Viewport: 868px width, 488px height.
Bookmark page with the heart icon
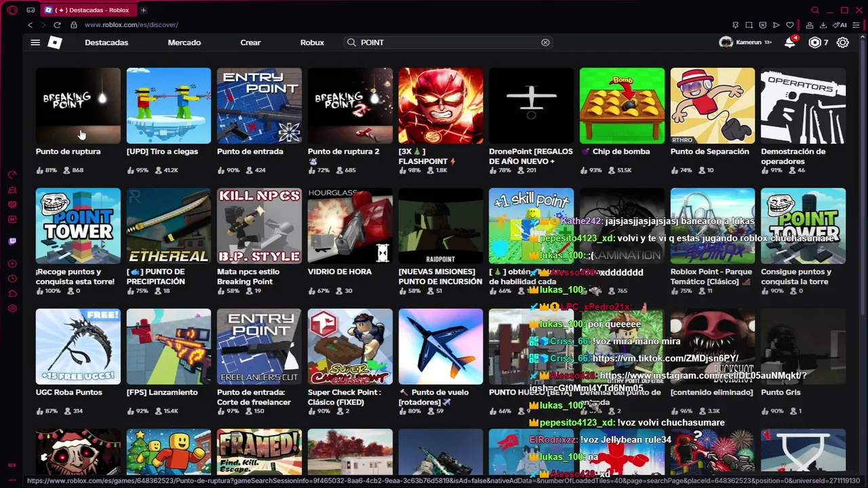click(790, 25)
